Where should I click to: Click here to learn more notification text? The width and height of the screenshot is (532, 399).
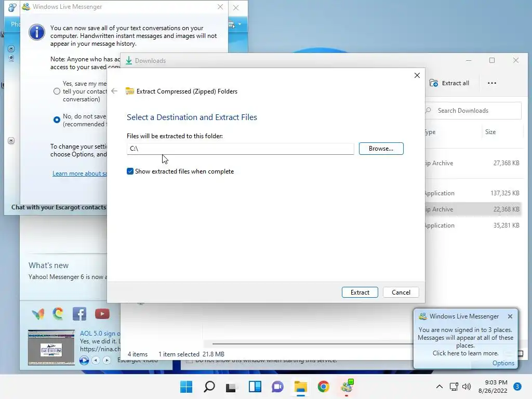465,353
